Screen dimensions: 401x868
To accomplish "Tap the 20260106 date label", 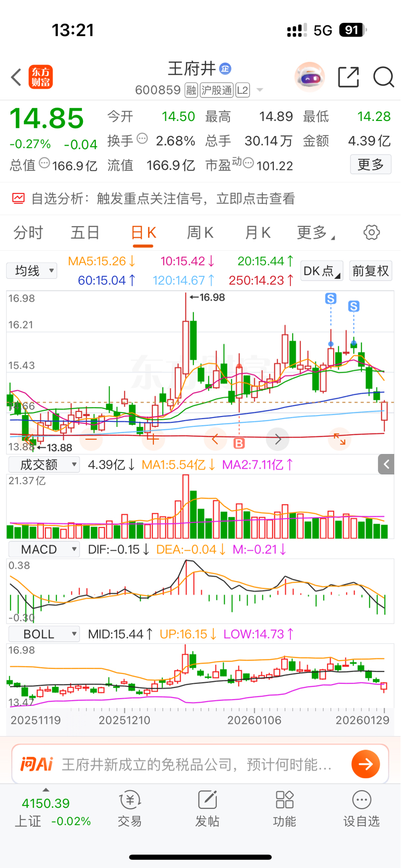I will tap(254, 720).
